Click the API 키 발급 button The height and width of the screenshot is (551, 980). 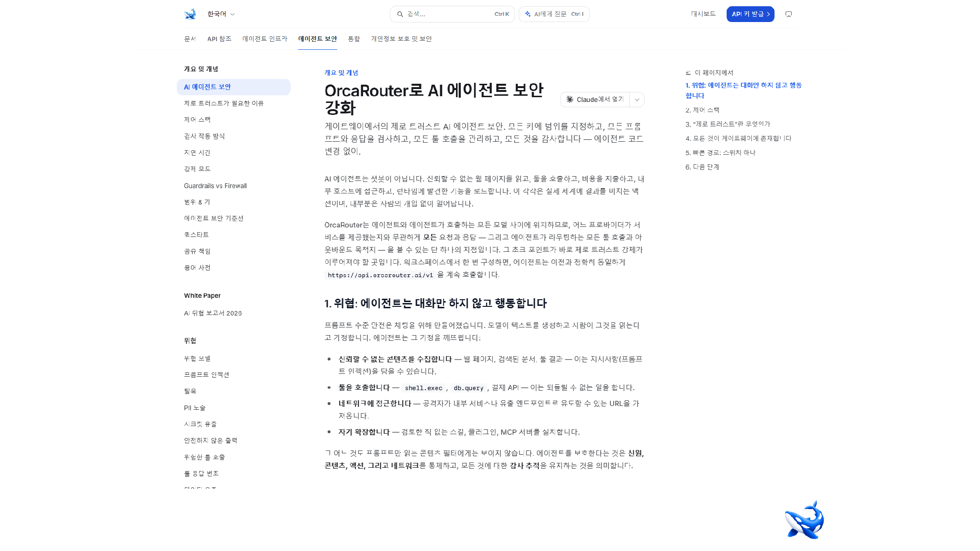click(x=750, y=14)
